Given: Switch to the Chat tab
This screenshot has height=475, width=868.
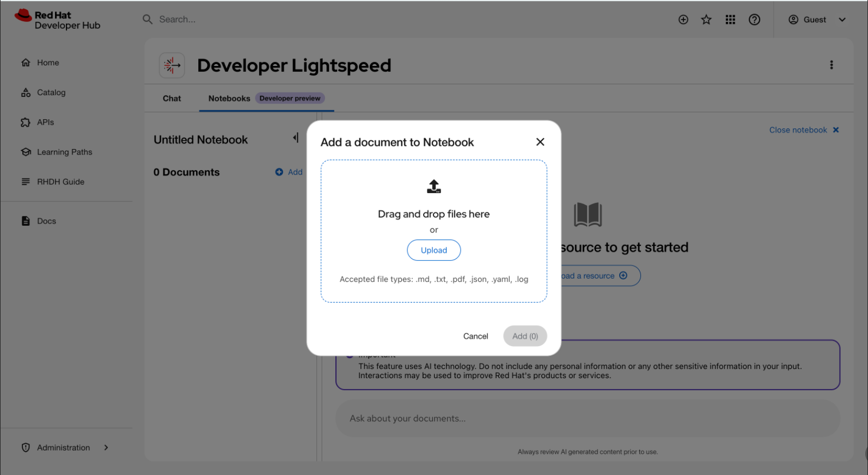Looking at the screenshot, I should pyautogui.click(x=172, y=98).
